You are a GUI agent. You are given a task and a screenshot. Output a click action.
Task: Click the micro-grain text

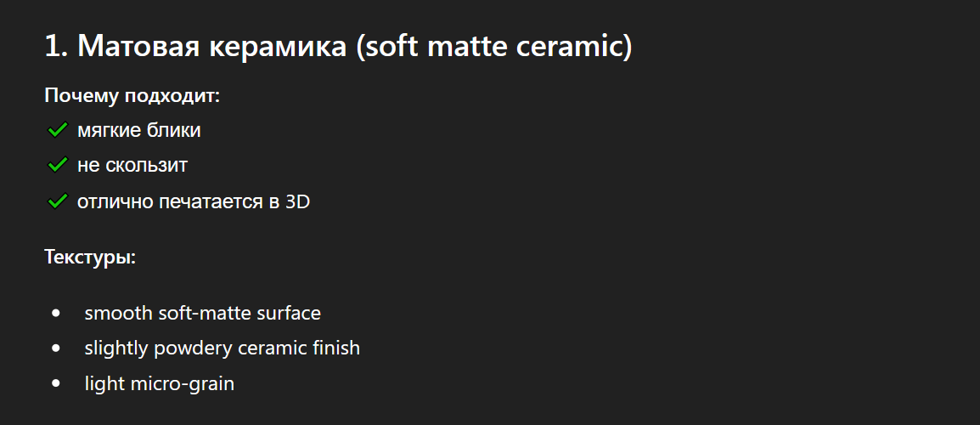tap(183, 383)
